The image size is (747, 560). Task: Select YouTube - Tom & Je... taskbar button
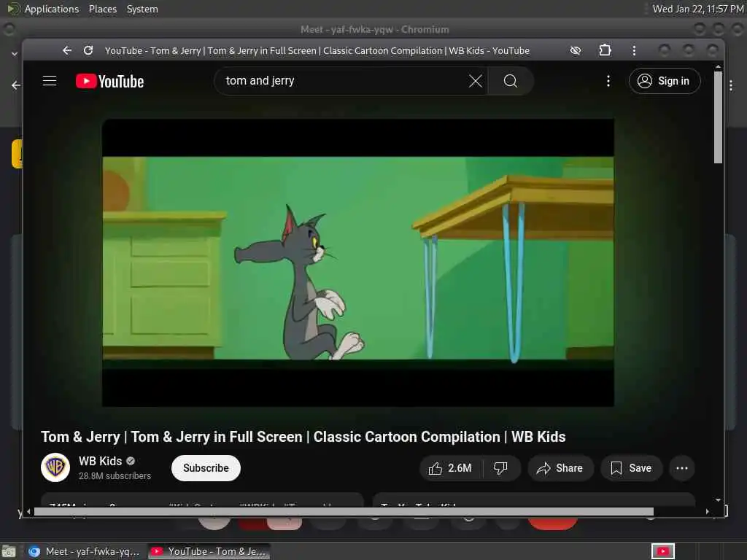coord(209,551)
